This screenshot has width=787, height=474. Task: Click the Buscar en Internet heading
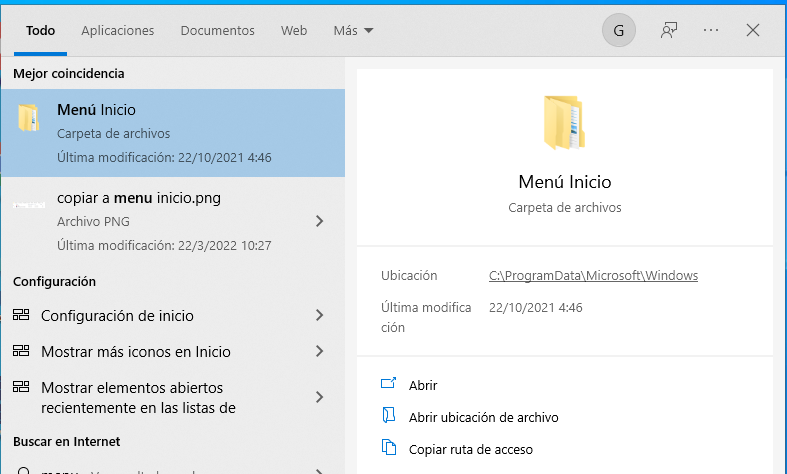(x=67, y=441)
